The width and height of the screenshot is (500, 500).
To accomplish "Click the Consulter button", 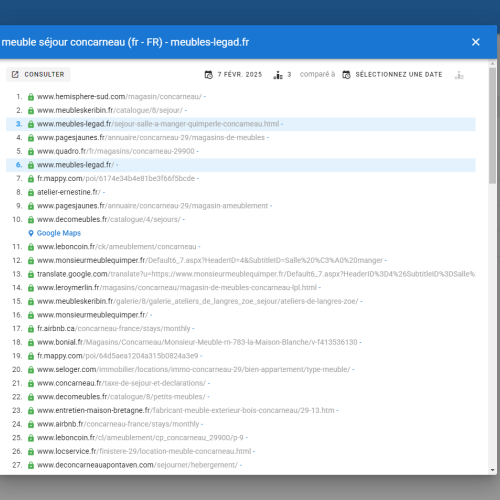I will [38, 74].
